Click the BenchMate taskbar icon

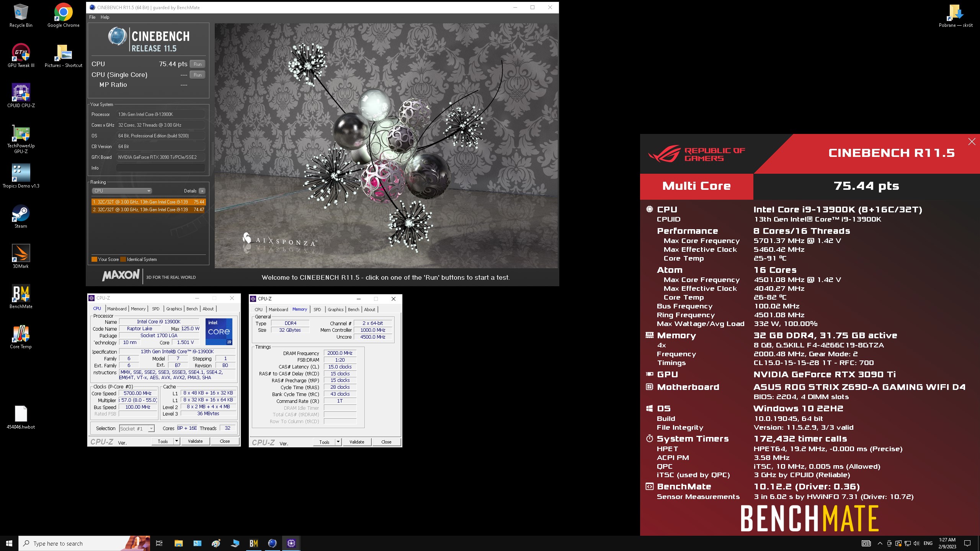click(253, 543)
